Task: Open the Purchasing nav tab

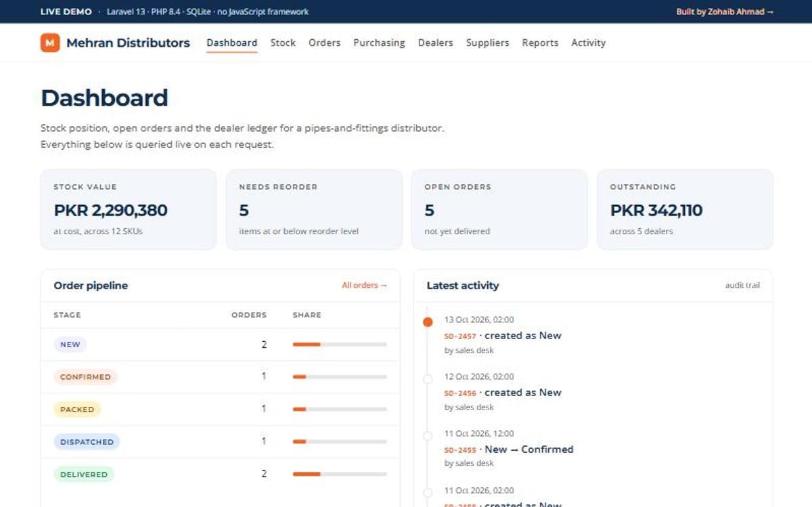Action: [x=379, y=43]
